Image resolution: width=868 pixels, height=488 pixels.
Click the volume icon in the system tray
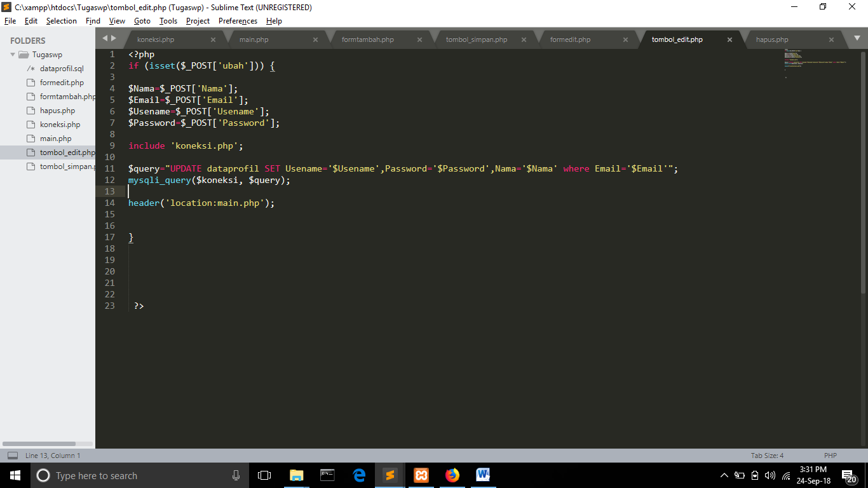coord(770,475)
